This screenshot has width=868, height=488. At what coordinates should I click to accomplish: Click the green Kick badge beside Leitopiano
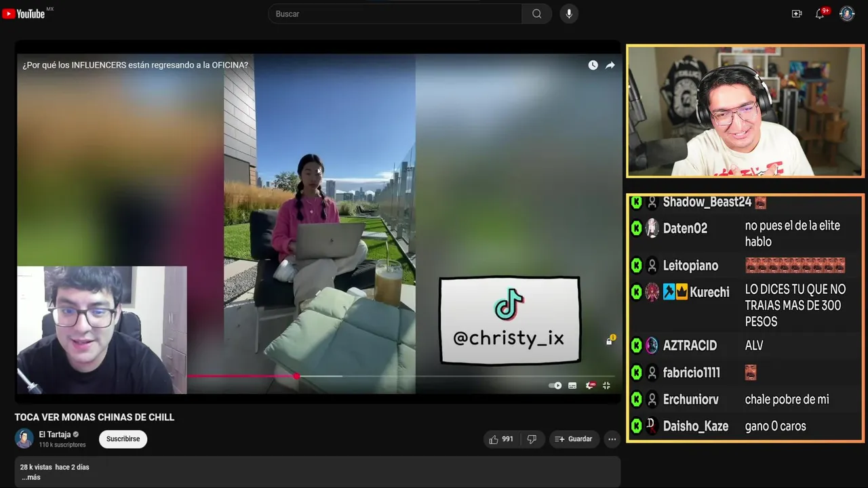pos(636,266)
